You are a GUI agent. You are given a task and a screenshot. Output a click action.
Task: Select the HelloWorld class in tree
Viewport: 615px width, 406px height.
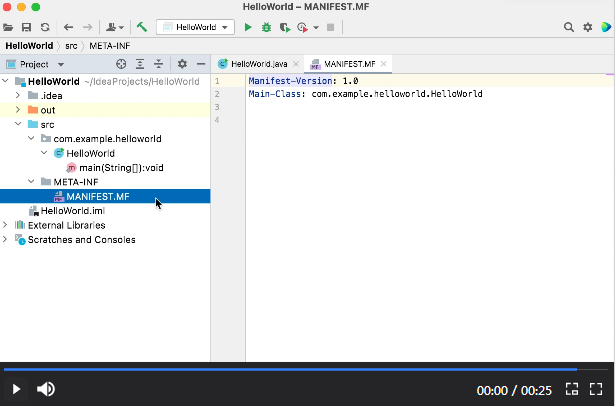coord(105,153)
